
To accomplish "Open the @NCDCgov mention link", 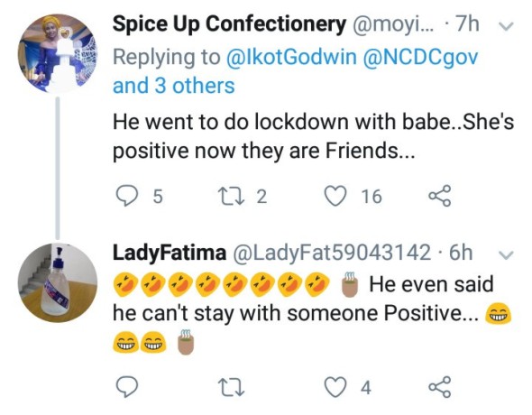I will coord(420,57).
